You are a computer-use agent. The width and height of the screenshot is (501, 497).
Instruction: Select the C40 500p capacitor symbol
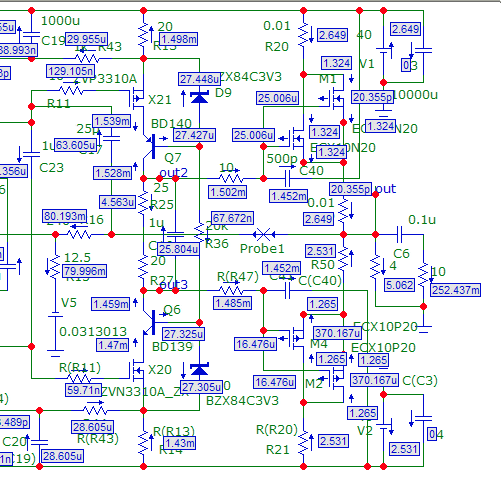pyautogui.click(x=287, y=179)
